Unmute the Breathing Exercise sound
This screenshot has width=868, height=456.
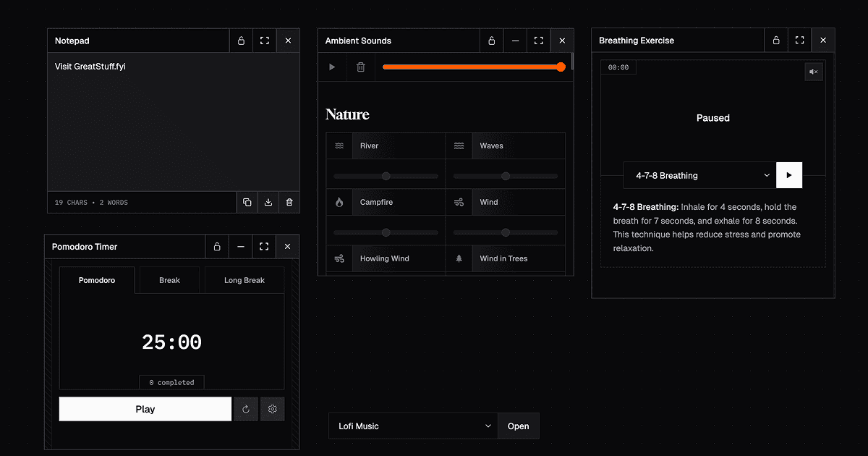coord(814,72)
